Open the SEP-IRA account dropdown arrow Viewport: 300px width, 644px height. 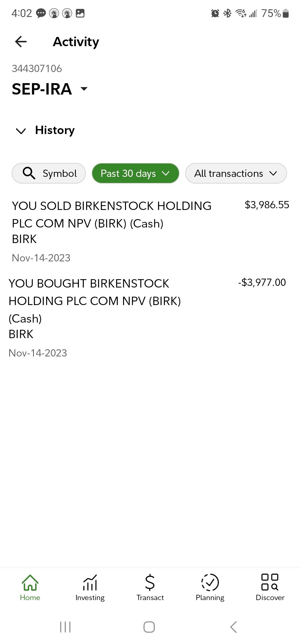84,89
